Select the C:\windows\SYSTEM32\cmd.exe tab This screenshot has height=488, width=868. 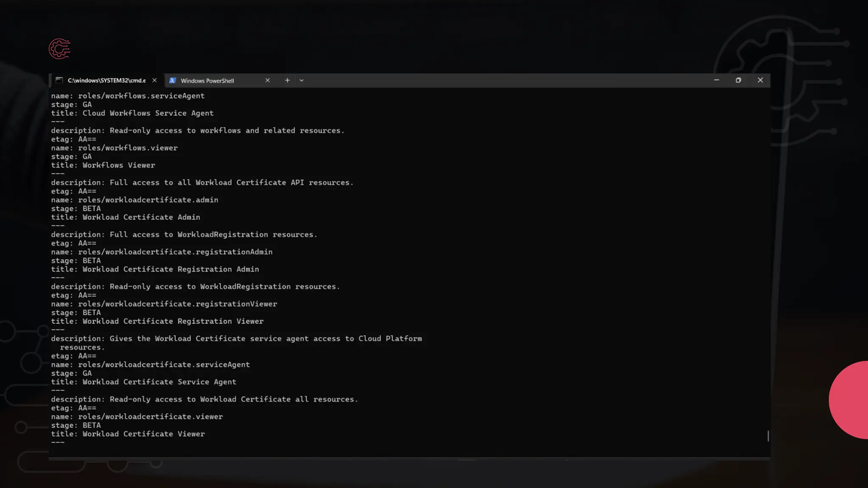tap(106, 80)
